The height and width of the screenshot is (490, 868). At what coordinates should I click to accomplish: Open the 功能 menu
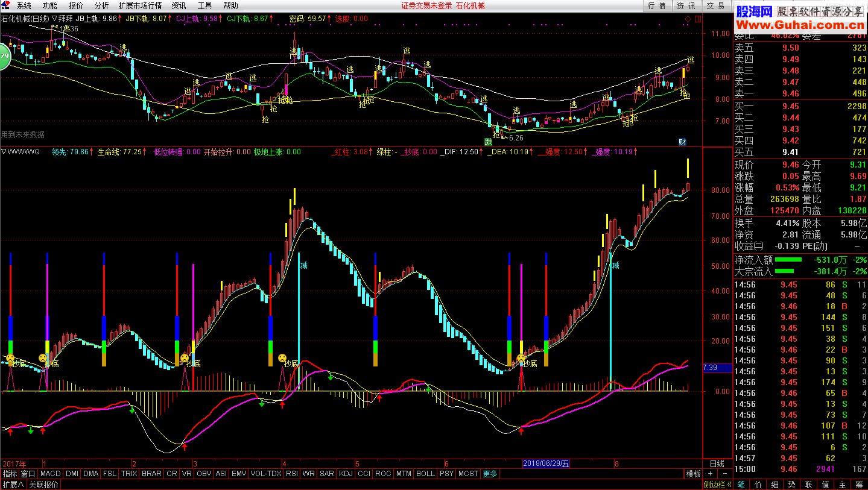click(50, 5)
